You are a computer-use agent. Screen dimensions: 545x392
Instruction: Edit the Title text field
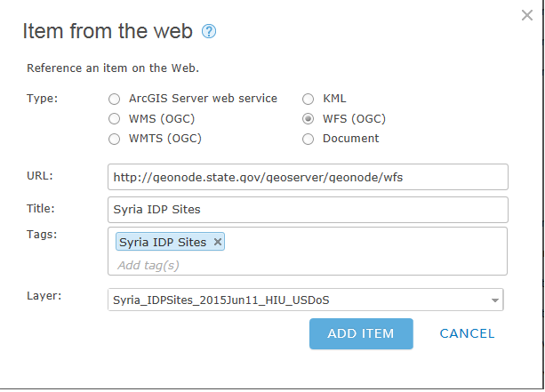[x=308, y=210]
